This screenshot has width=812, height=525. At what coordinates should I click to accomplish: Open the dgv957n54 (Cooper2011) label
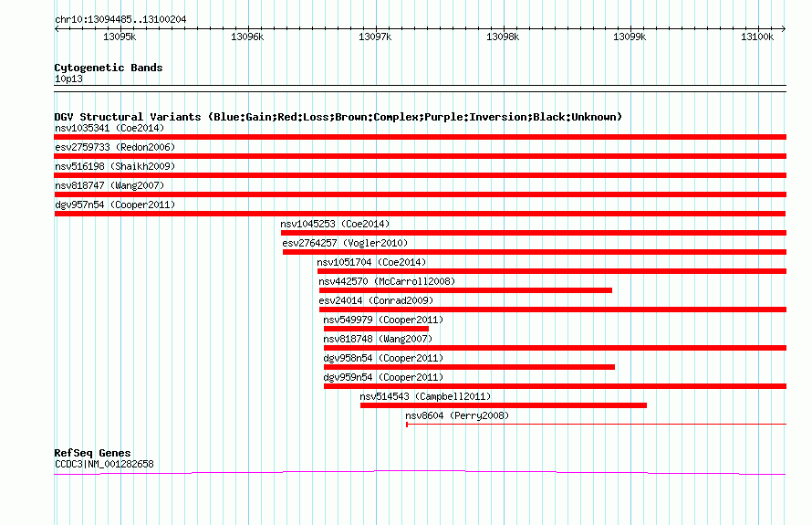point(115,205)
